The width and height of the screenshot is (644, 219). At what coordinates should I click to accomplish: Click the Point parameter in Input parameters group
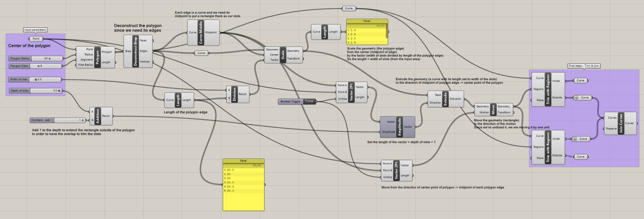click(36, 39)
